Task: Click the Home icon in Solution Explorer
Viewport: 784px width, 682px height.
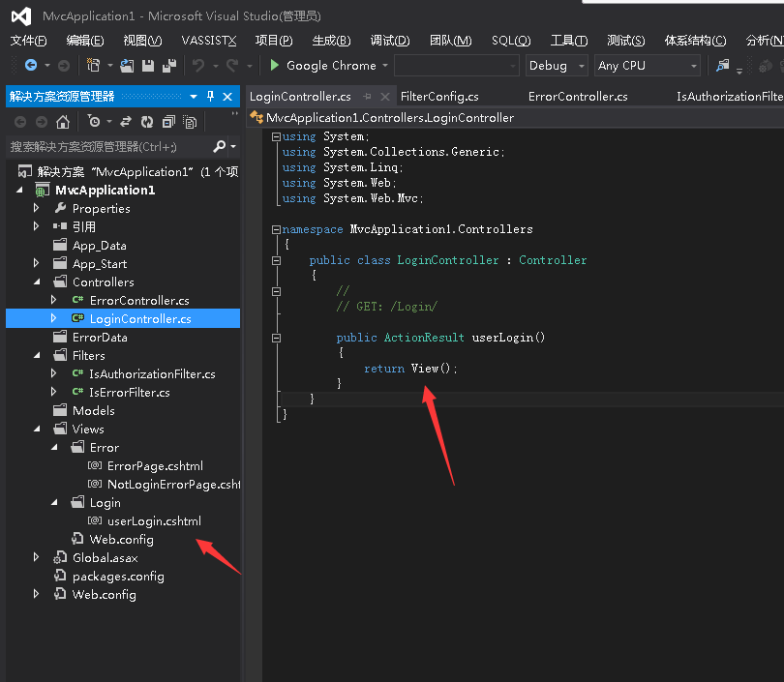Action: coord(63,122)
